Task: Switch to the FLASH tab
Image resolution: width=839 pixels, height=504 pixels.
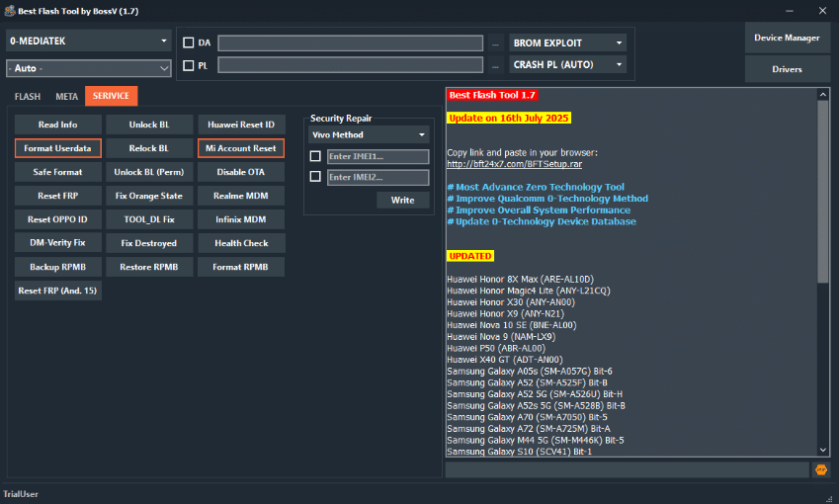Action: pos(28,96)
